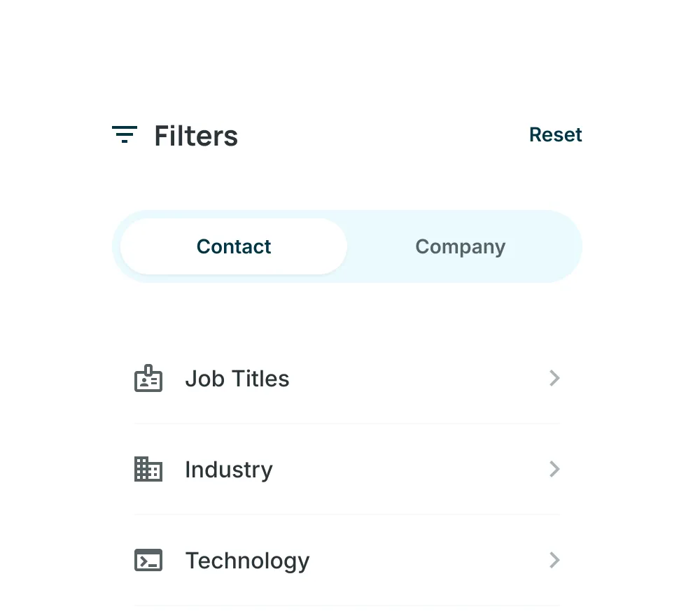
Task: Click the Filters heading text
Action: (196, 136)
